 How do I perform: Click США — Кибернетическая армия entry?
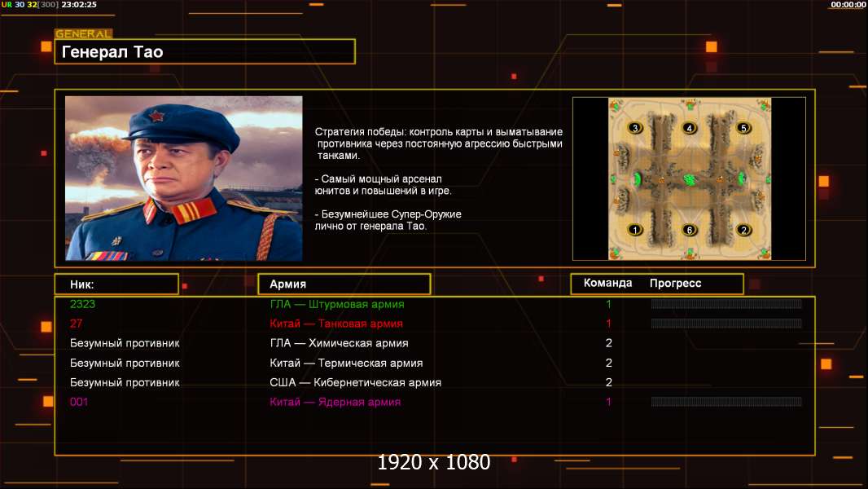click(x=355, y=383)
